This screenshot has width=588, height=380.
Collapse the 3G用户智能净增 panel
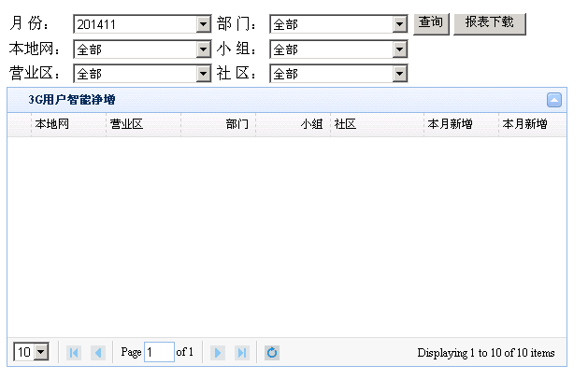point(553,100)
